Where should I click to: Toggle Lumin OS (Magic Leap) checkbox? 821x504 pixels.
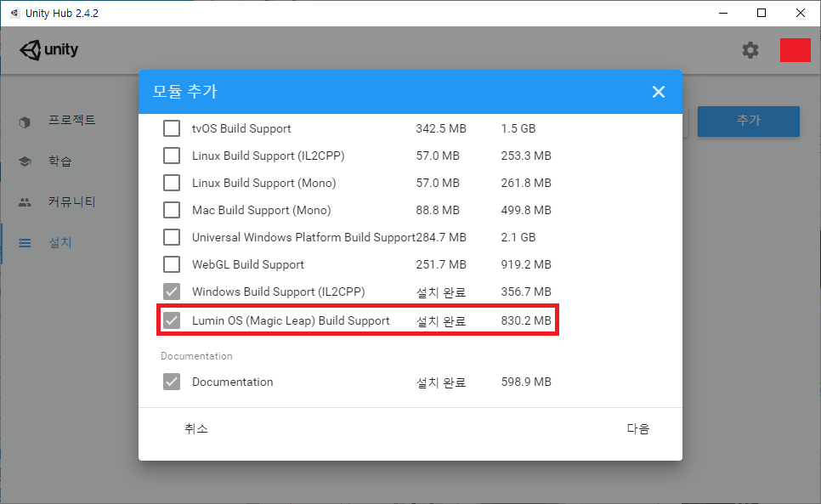tap(172, 320)
